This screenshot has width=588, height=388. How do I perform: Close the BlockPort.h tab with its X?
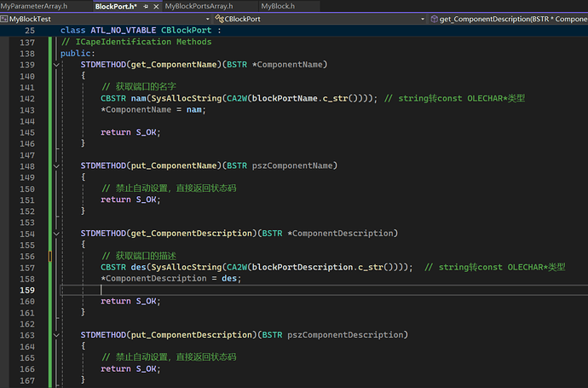pos(157,6)
